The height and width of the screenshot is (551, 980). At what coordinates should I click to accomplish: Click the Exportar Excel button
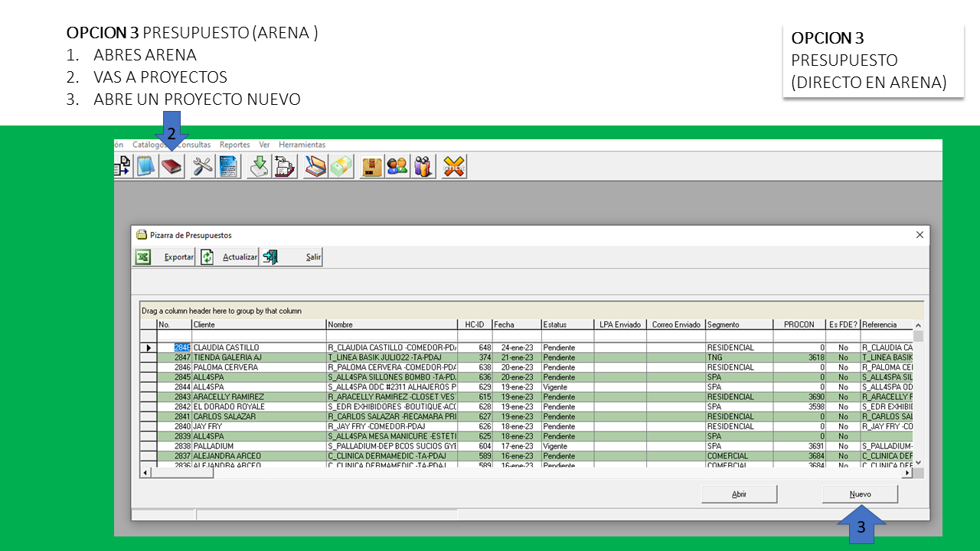165,257
